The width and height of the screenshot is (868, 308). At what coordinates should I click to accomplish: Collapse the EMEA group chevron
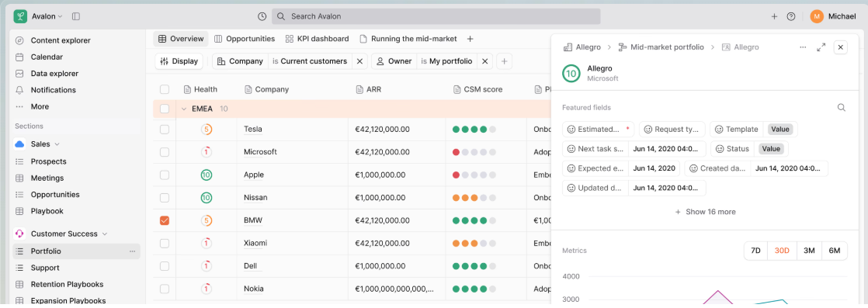coord(184,109)
